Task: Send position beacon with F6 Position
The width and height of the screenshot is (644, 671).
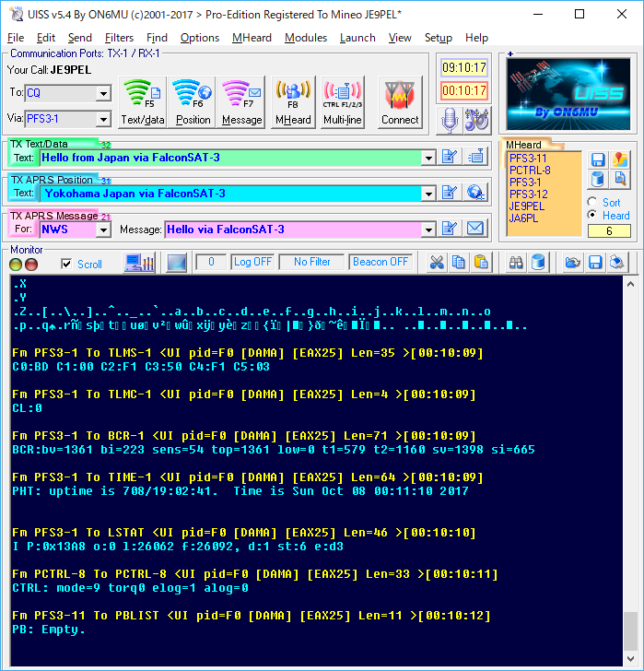Action: pyautogui.click(x=193, y=101)
